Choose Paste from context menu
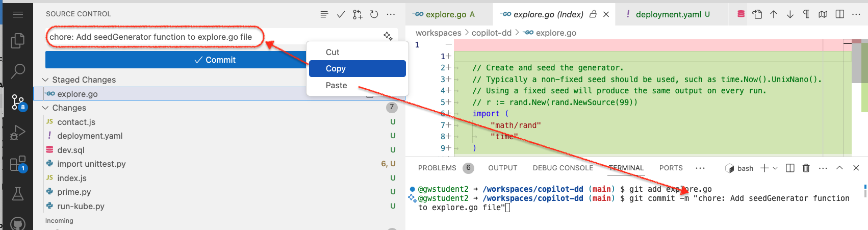868x230 pixels. 358,85
